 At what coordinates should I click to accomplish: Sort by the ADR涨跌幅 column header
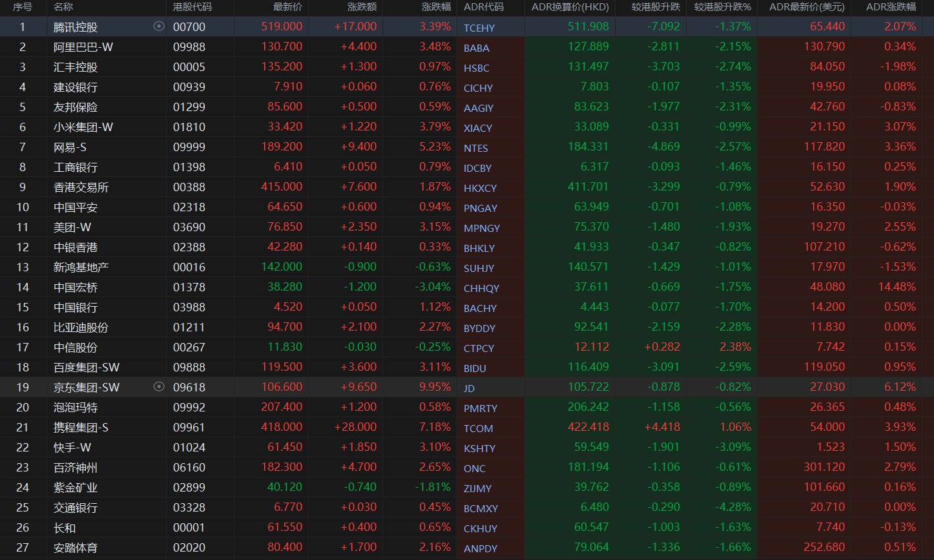891,7
